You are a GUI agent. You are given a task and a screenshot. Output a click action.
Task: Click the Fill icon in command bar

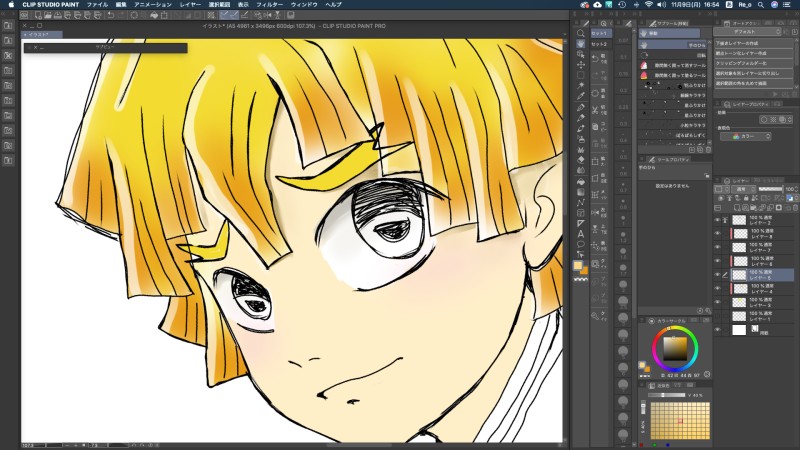tap(154, 15)
